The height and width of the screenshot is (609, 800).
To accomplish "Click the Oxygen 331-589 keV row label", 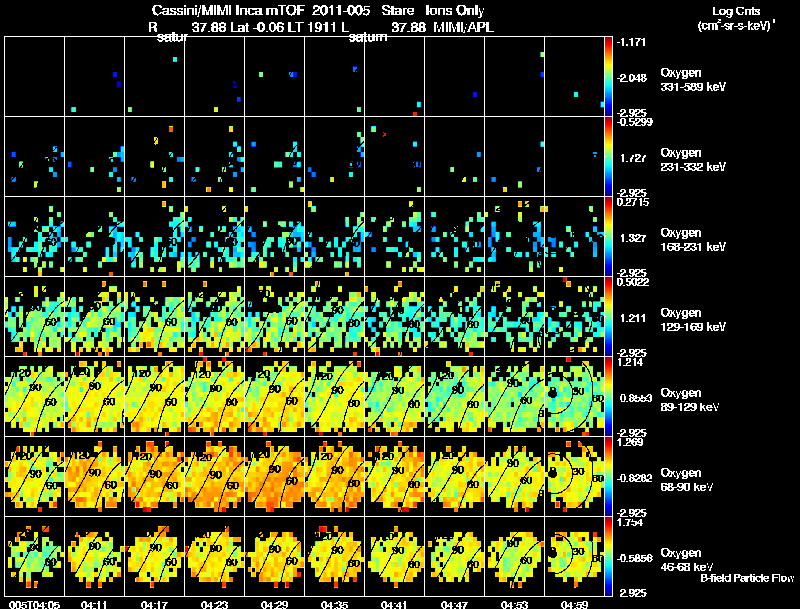I will tap(693, 80).
